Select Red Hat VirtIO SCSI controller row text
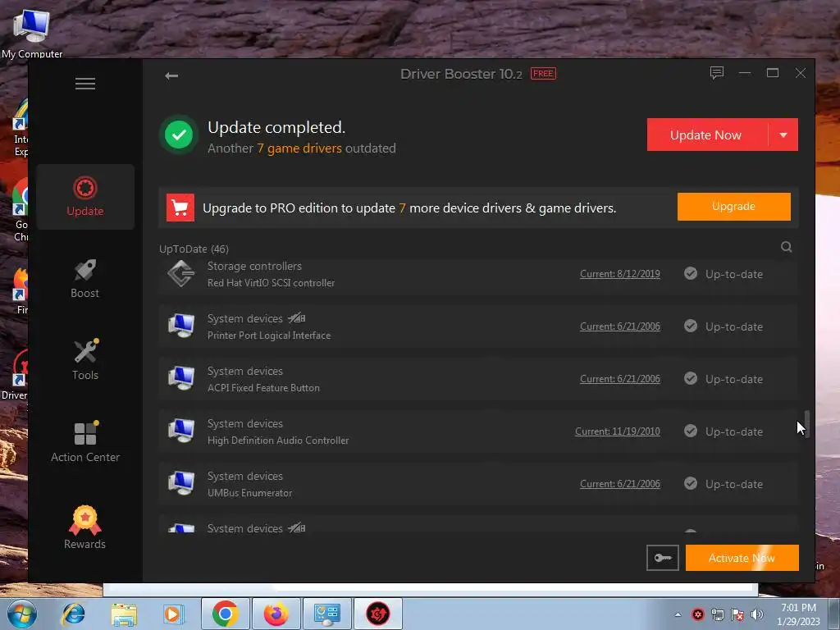 click(271, 283)
